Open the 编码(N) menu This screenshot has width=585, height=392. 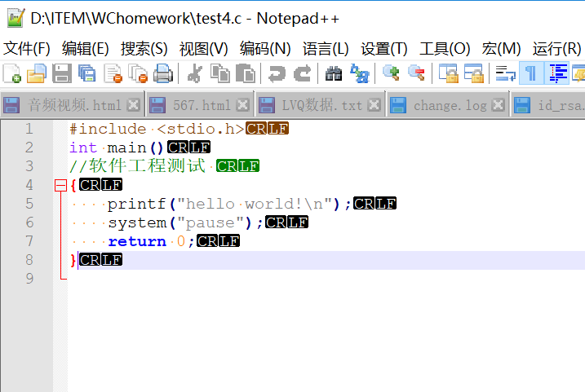click(x=265, y=49)
